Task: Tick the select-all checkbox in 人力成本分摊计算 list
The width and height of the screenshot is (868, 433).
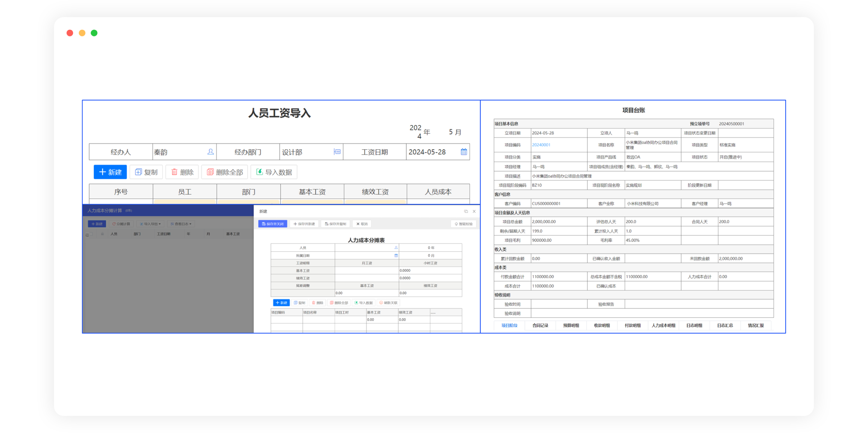Action: [91, 234]
